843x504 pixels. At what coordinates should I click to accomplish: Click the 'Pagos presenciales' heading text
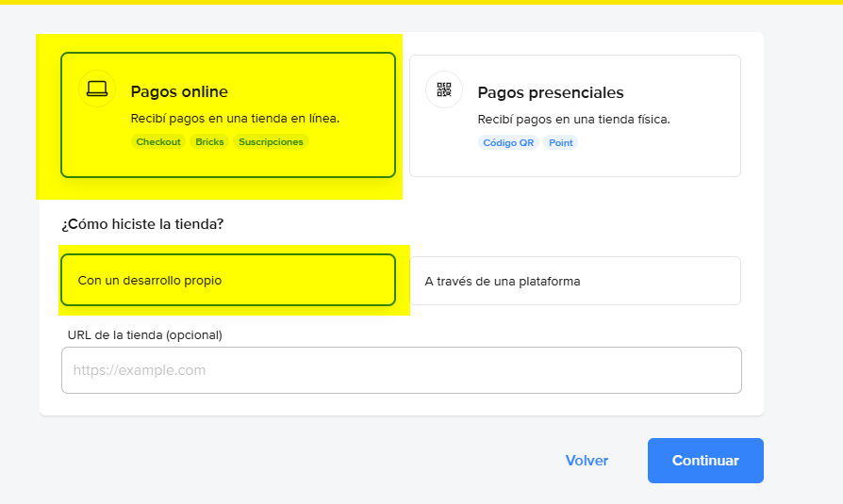551,92
